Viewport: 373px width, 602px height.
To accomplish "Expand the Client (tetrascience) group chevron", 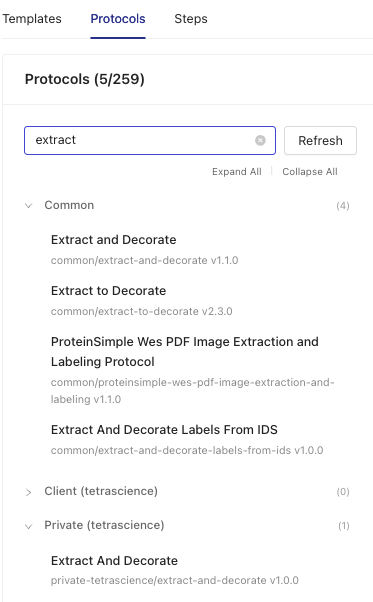I will pyautogui.click(x=28, y=492).
